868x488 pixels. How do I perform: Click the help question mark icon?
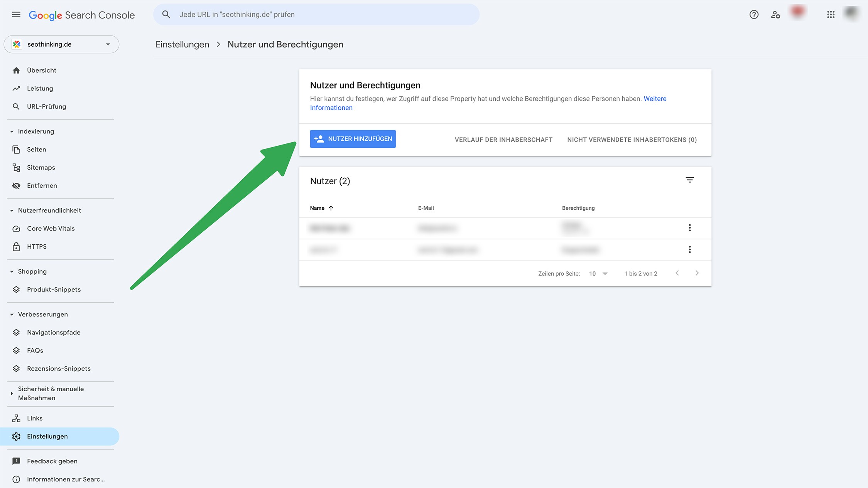coord(754,15)
